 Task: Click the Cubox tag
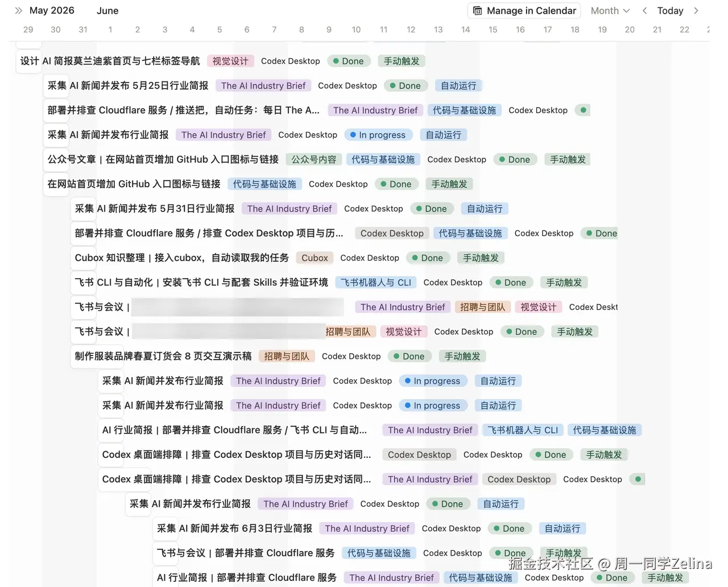[x=315, y=258]
